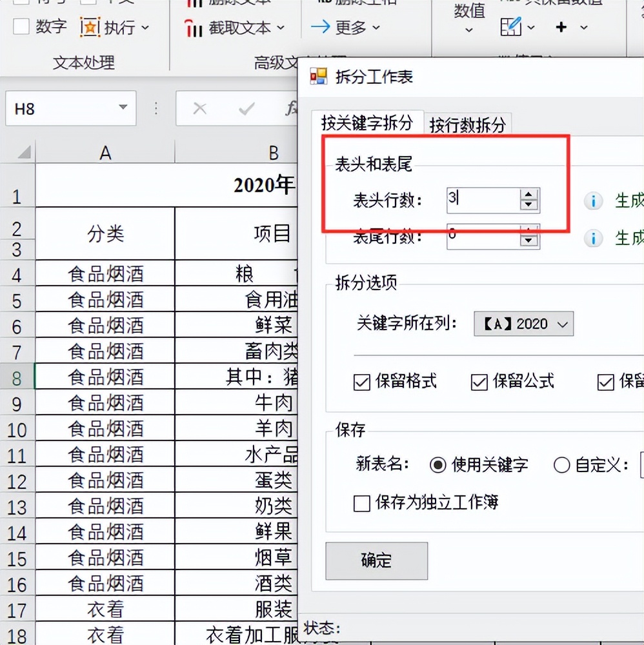This screenshot has height=645, width=644.
Task: Select the 自定义 radio button for new sheet name
Action: pos(561,466)
